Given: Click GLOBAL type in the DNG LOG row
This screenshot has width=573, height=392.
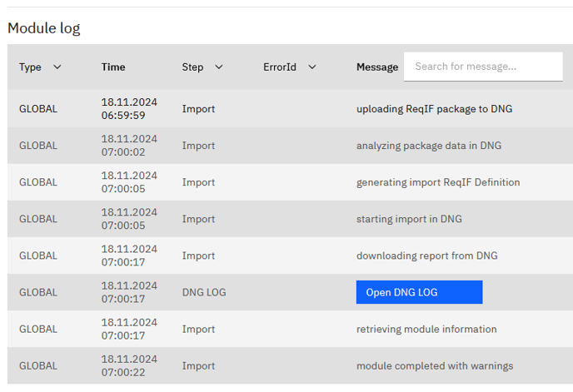Looking at the screenshot, I should [38, 292].
